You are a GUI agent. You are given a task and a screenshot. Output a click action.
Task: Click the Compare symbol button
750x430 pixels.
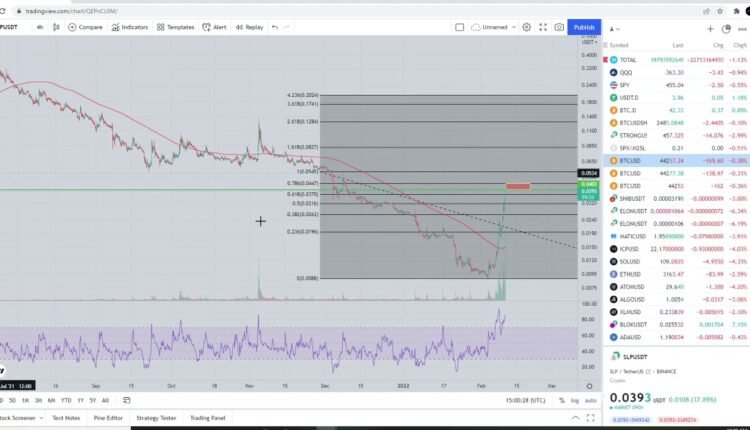click(87, 27)
